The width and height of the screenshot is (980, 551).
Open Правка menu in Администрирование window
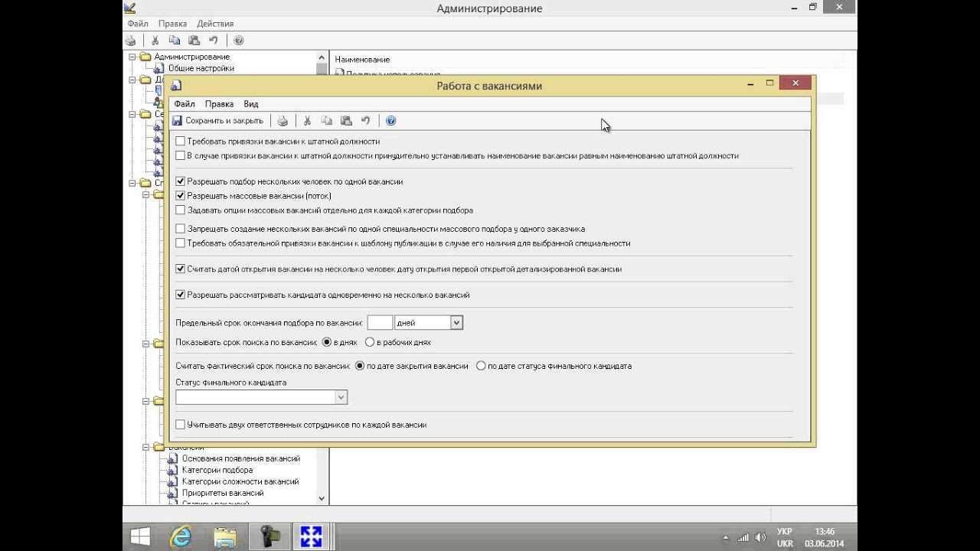173,24
